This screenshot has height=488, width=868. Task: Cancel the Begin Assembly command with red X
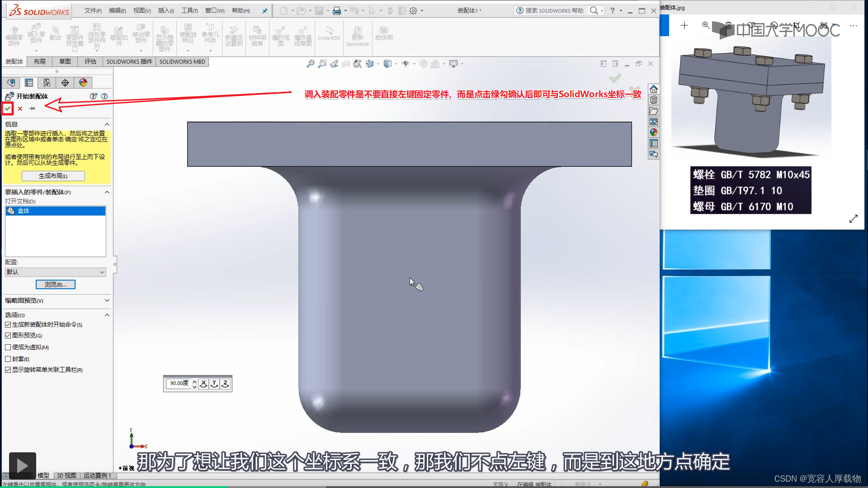[20, 108]
